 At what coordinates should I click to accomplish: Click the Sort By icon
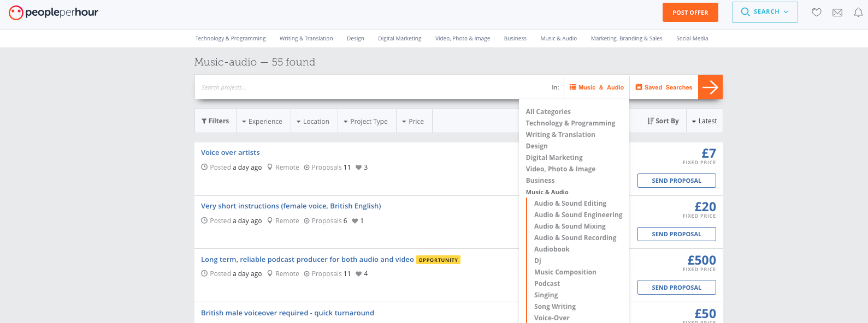pyautogui.click(x=650, y=121)
